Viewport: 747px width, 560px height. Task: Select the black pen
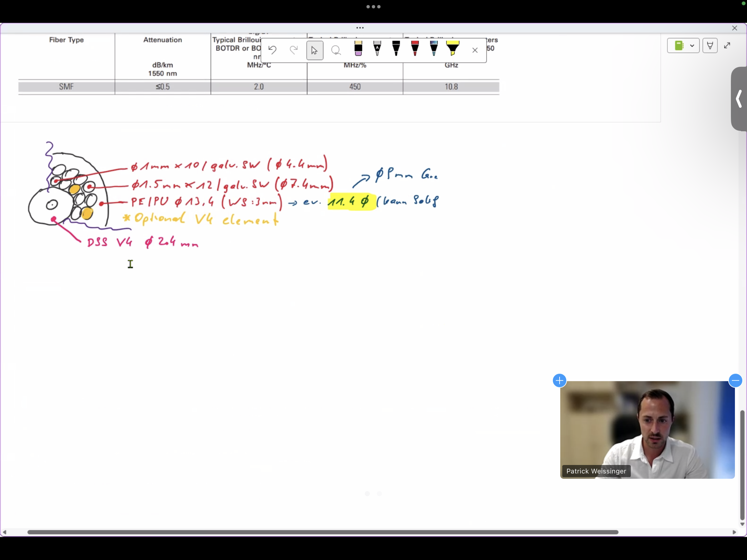click(x=396, y=49)
